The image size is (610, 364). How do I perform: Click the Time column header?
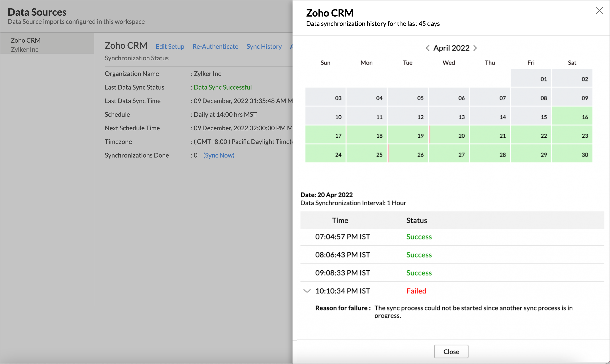[x=340, y=220]
